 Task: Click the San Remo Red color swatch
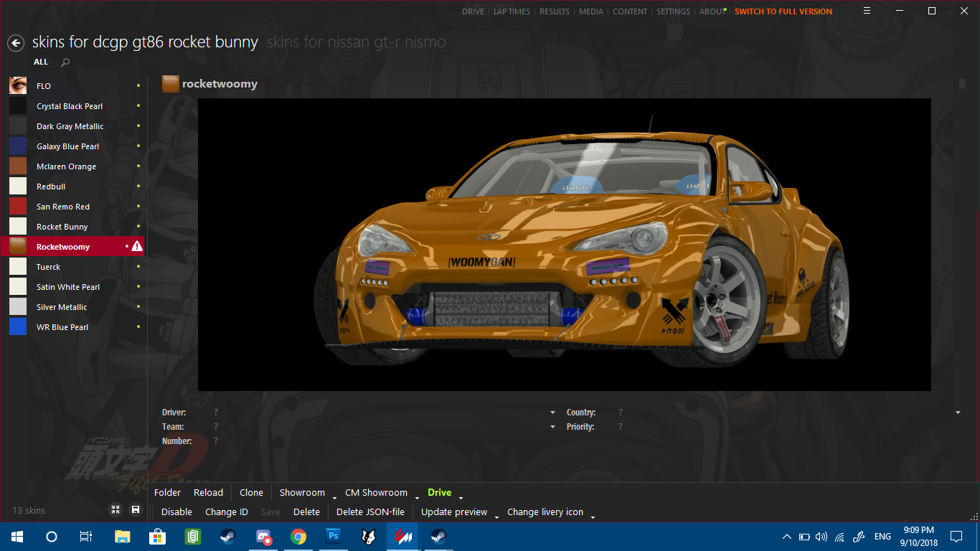(x=18, y=206)
